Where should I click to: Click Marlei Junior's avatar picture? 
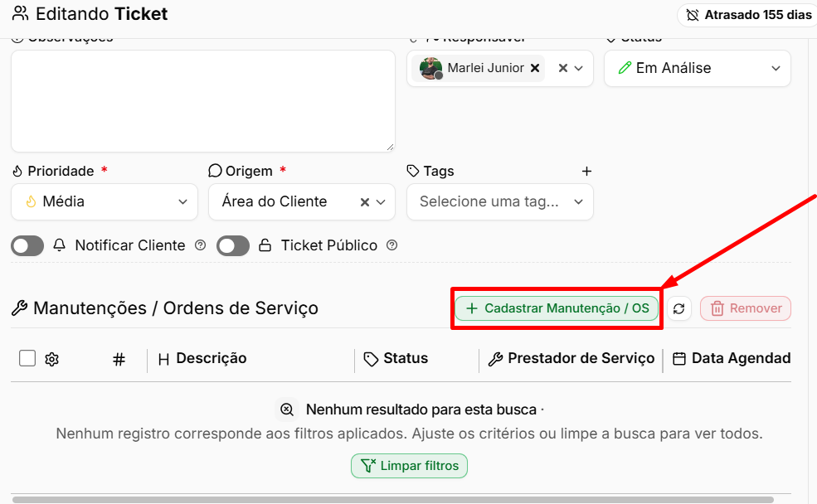(x=431, y=68)
